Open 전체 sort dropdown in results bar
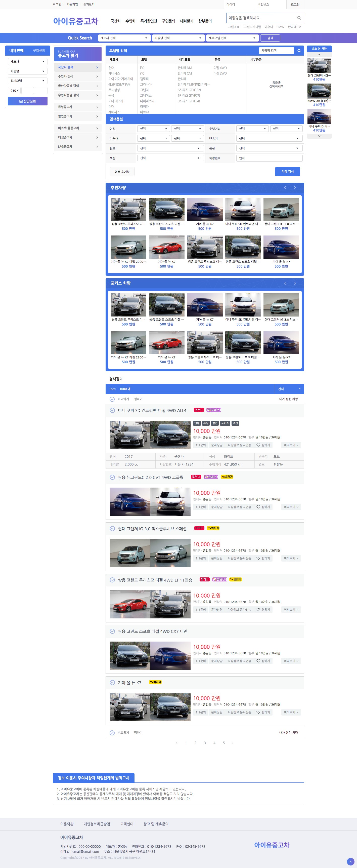 (x=289, y=389)
